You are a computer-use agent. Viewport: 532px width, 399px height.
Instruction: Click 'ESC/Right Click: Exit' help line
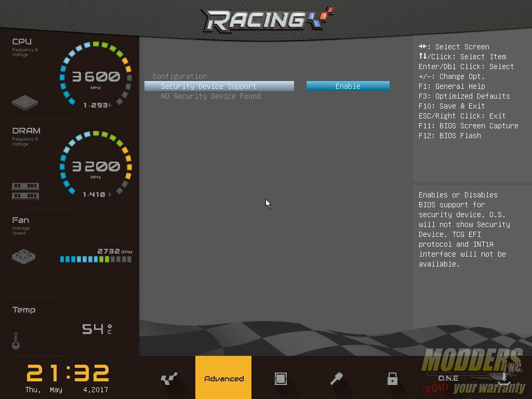(x=462, y=116)
